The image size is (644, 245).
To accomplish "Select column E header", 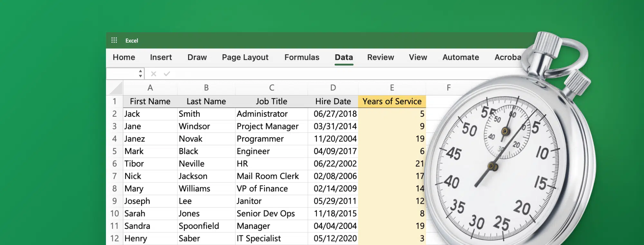I will point(392,88).
